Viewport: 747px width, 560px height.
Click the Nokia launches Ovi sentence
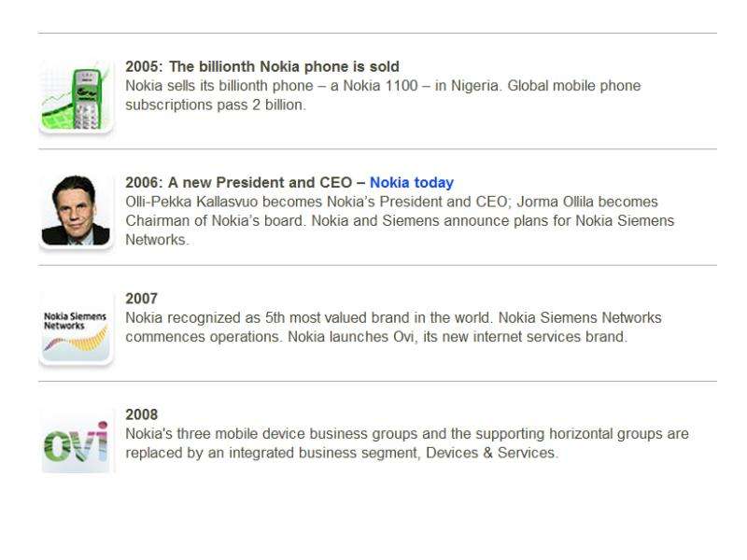tap(458, 337)
